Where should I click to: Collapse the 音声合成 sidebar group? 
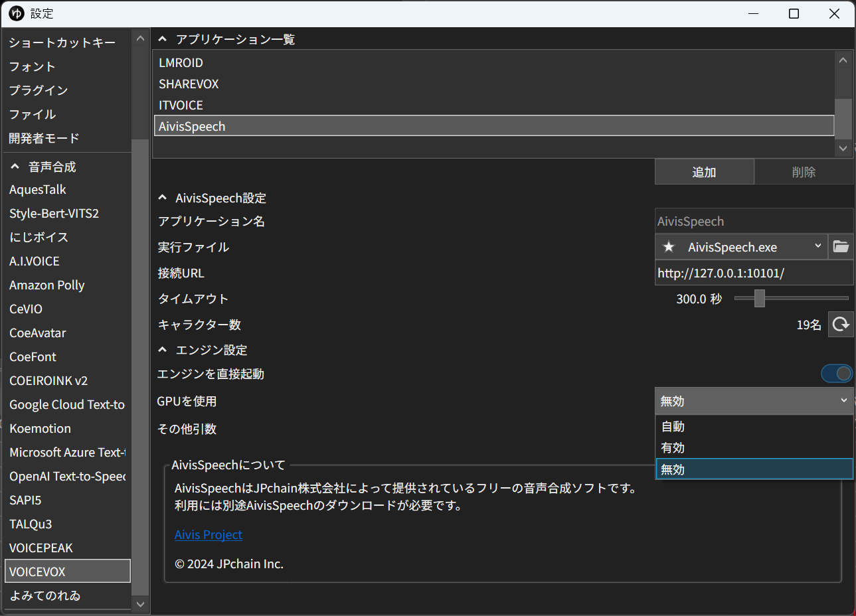tap(15, 167)
